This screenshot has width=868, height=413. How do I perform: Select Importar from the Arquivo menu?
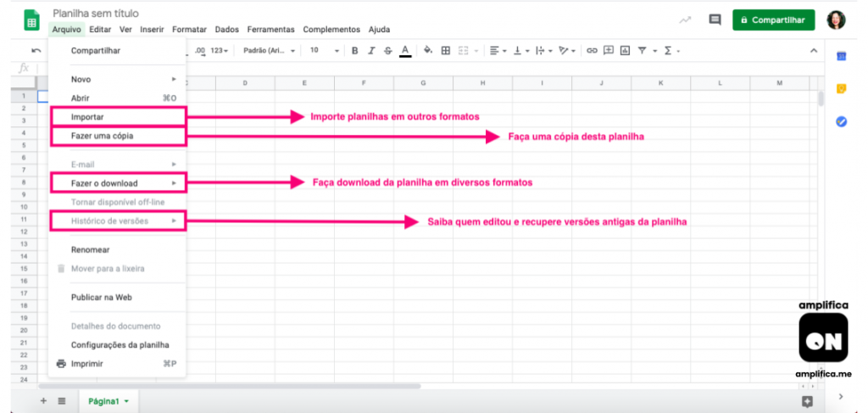point(117,117)
